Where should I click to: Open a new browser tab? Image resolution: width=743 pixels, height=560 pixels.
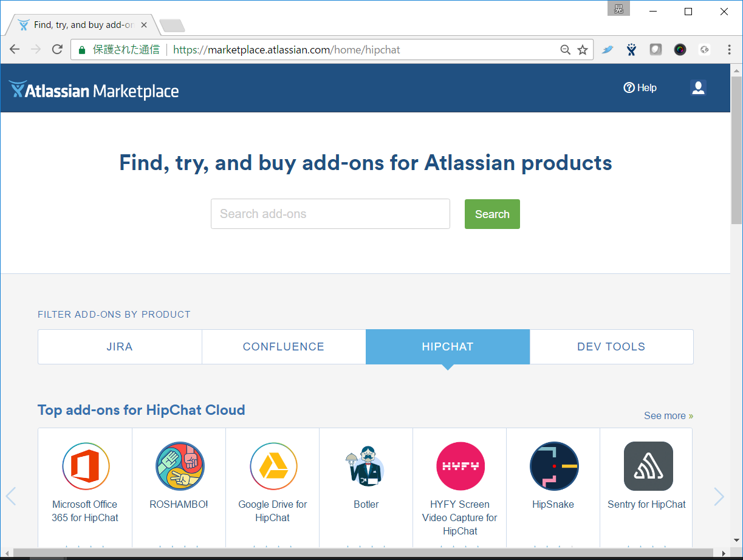tap(172, 26)
